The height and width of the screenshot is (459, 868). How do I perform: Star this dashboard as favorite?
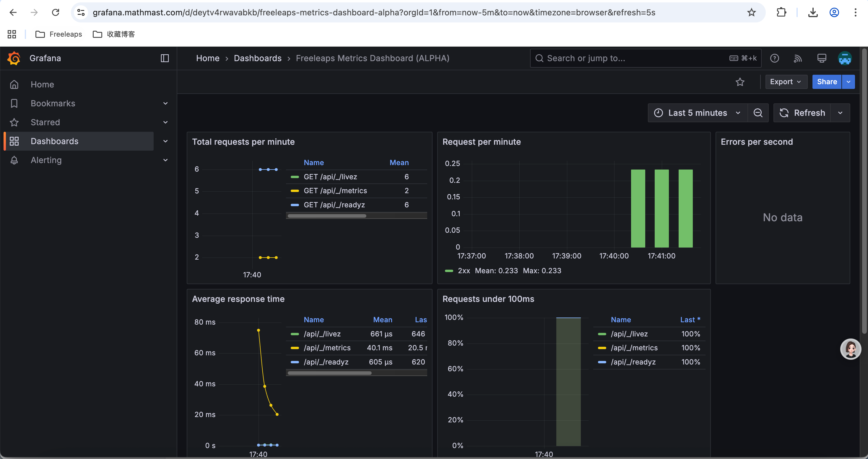(740, 82)
